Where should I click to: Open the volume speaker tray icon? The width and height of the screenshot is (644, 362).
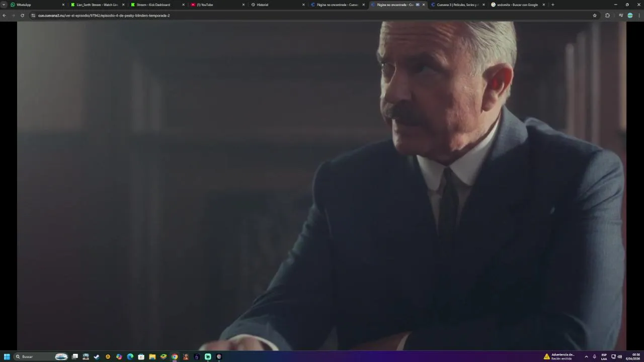pos(619,356)
